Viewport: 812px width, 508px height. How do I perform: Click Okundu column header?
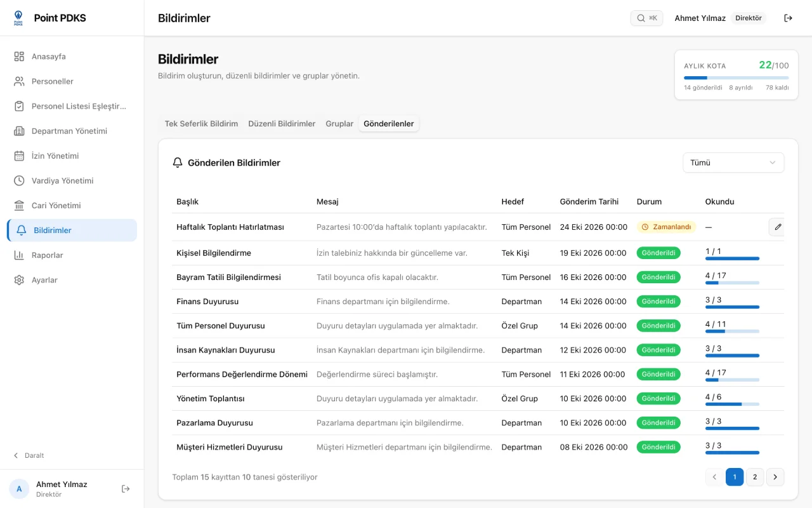click(x=719, y=201)
